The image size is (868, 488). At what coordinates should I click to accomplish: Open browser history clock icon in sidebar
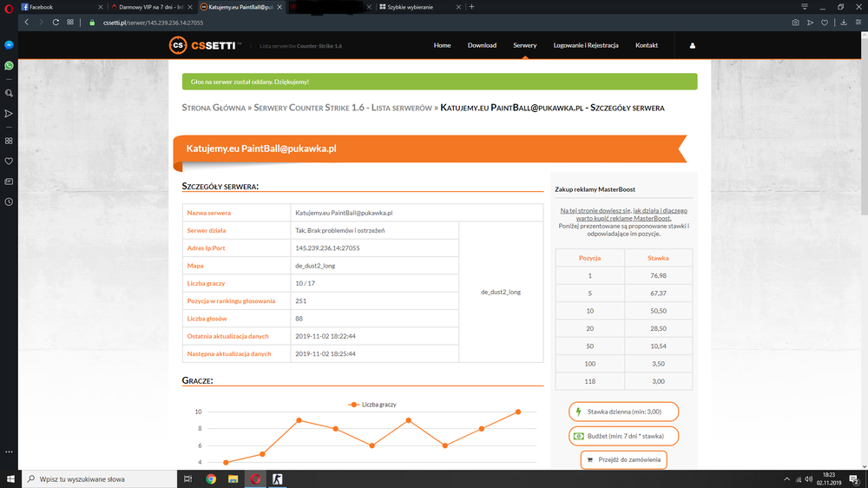9,201
